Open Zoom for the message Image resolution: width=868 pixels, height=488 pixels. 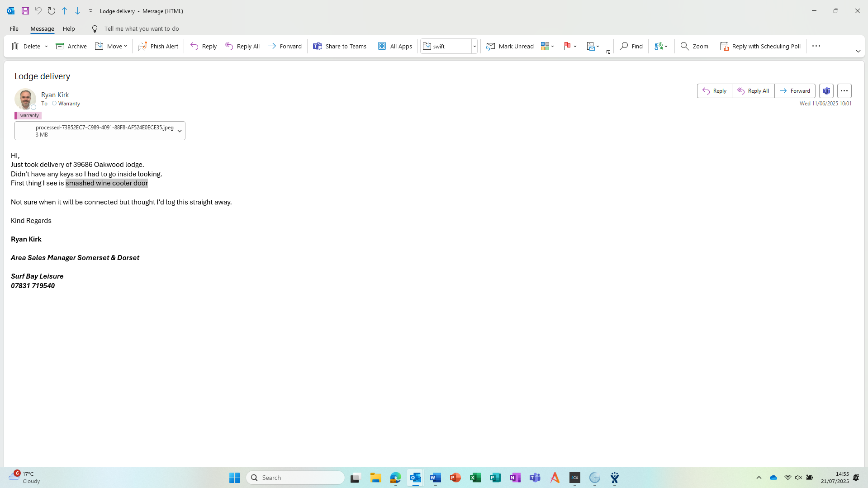(694, 46)
